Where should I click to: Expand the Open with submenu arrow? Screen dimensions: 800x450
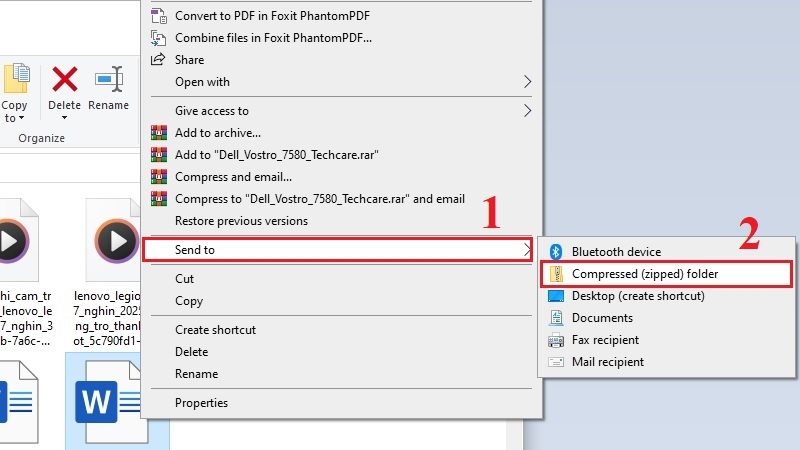click(x=528, y=82)
